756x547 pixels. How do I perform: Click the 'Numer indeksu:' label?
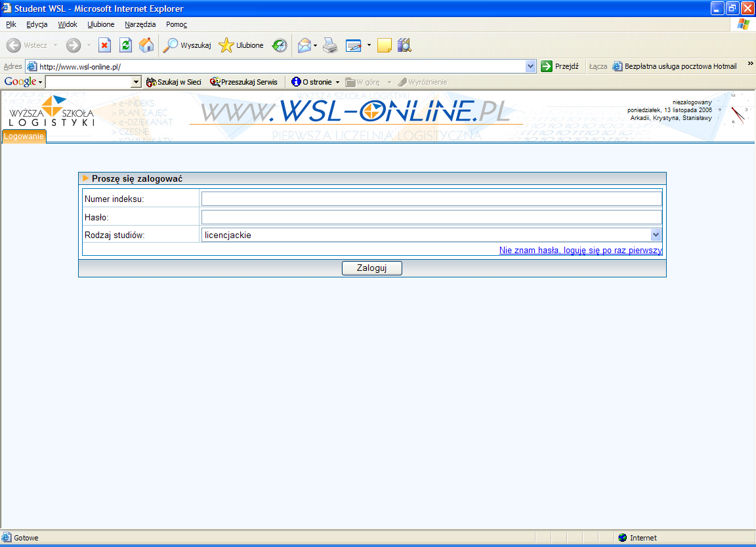114,199
